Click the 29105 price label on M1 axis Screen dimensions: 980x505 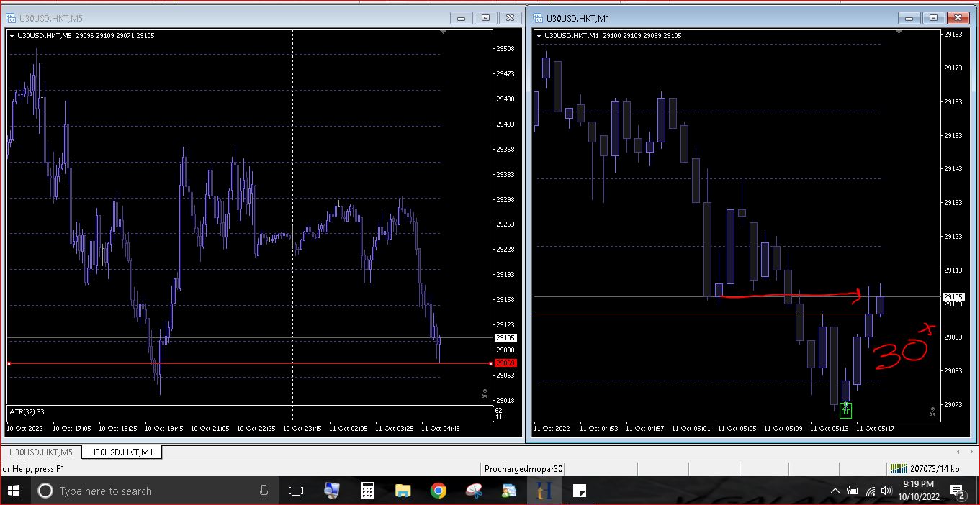click(x=953, y=296)
